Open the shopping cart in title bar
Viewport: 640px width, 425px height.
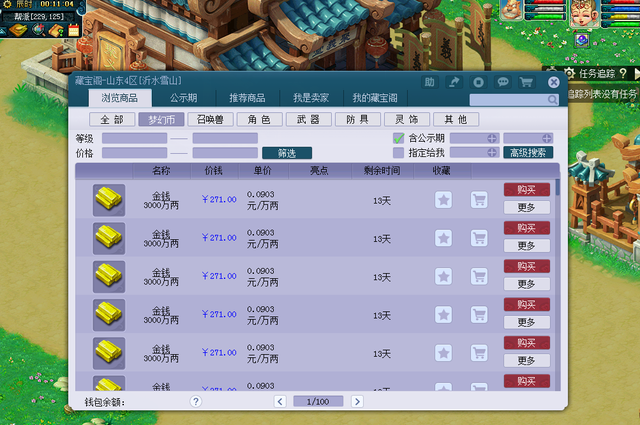[525, 82]
